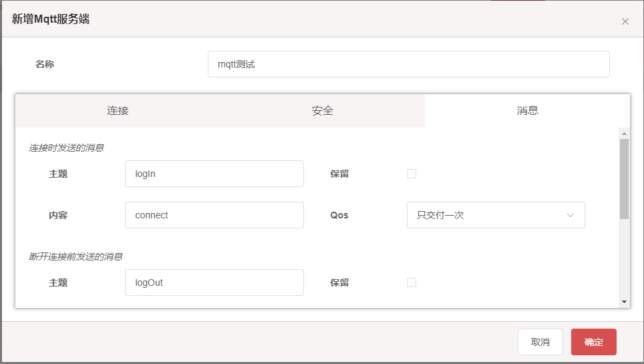Viewport: 644px width, 364px height.
Task: Enable 保留 for the disconnect message
Action: [x=412, y=283]
